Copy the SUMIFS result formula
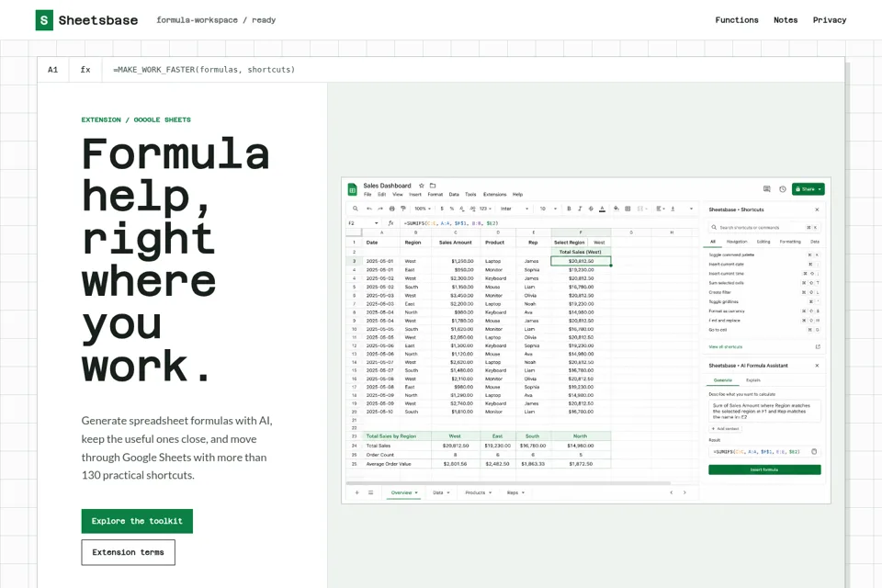The height and width of the screenshot is (588, 882). (x=814, y=451)
